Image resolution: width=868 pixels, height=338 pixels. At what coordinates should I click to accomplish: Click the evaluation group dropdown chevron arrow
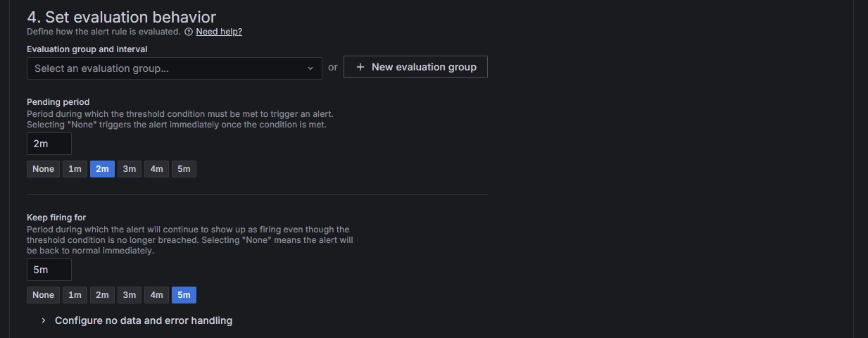tap(310, 68)
